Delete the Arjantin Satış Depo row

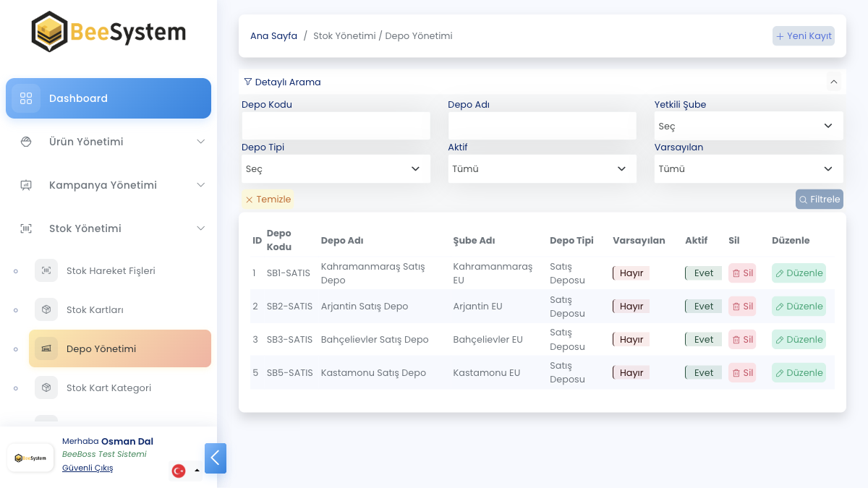pyautogui.click(x=742, y=307)
